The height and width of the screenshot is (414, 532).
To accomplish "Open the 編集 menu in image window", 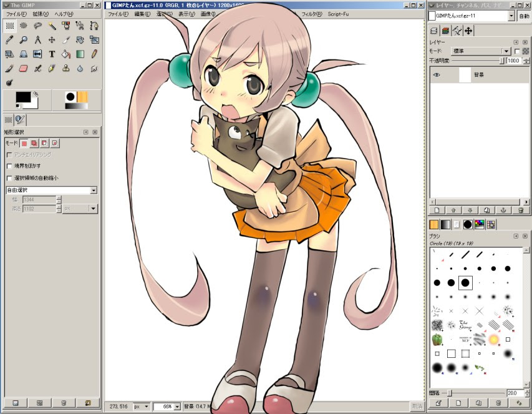I will 142,14.
